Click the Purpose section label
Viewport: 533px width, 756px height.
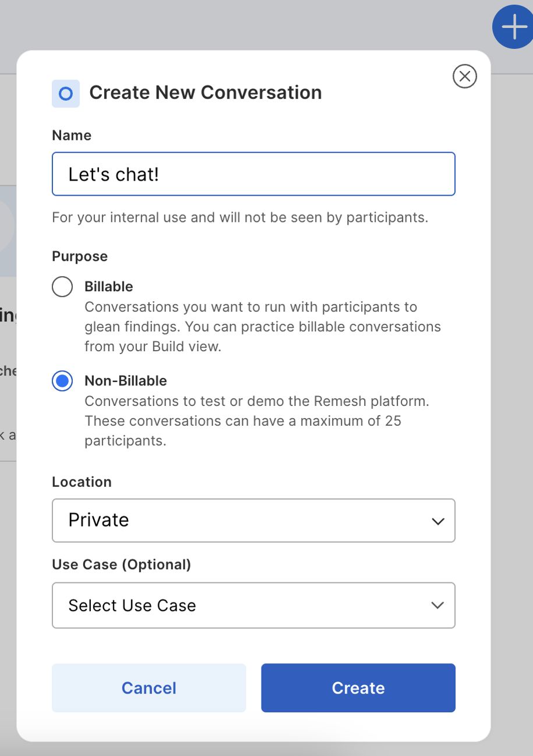(x=80, y=256)
